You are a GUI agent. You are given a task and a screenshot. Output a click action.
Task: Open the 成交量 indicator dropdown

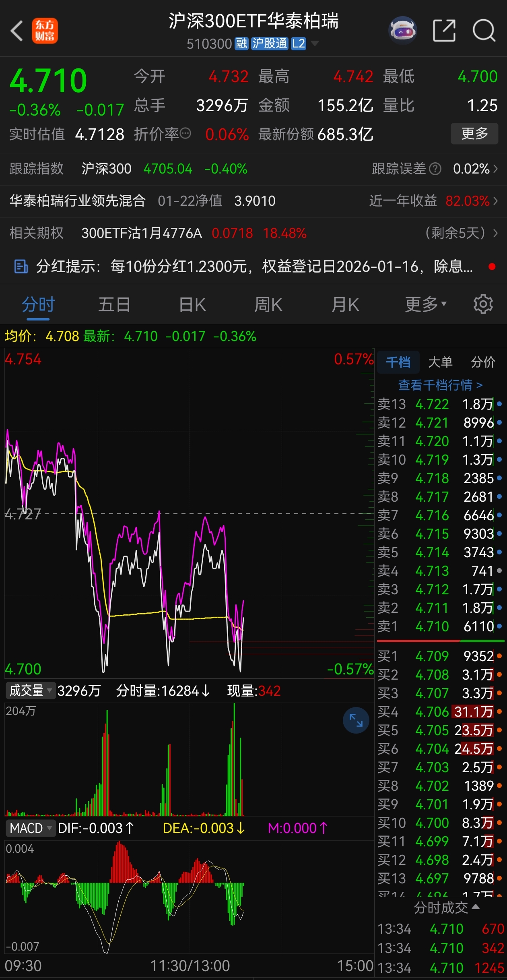pyautogui.click(x=31, y=691)
